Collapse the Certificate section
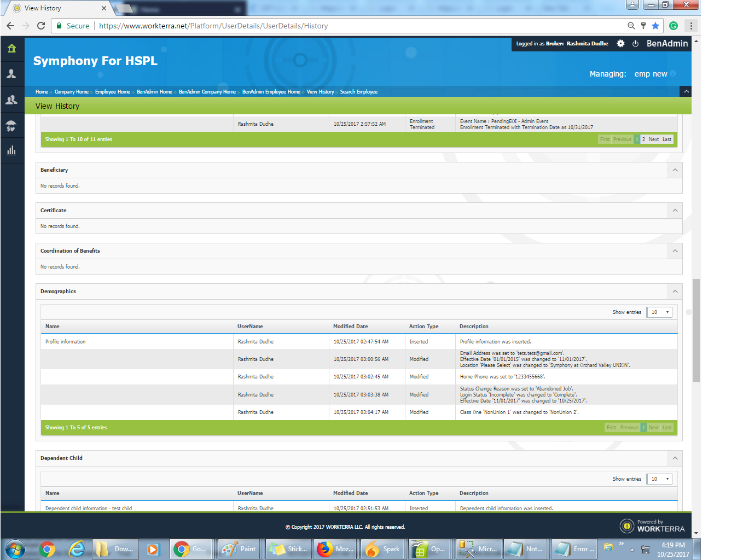Screen dimensions: 743x560 675,211
